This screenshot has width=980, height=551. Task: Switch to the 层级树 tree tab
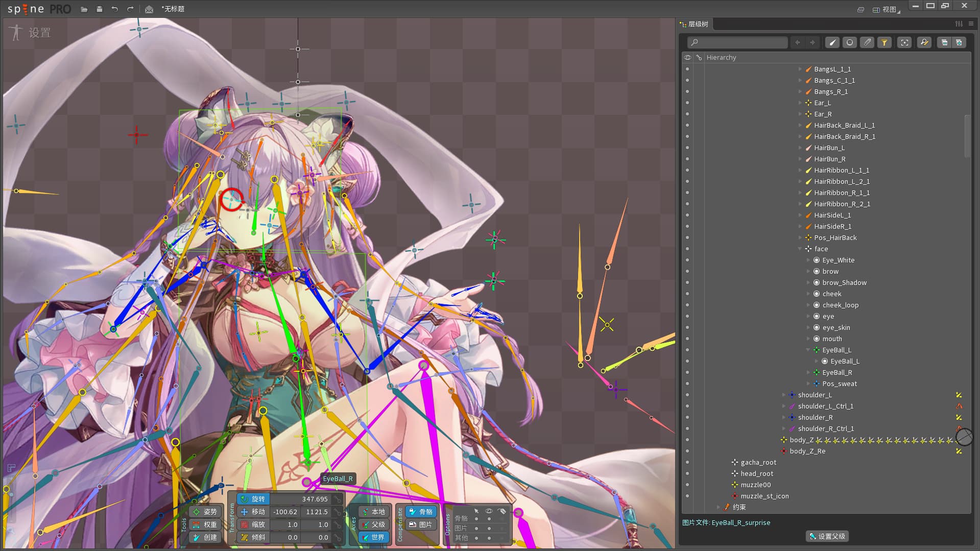pyautogui.click(x=695, y=24)
